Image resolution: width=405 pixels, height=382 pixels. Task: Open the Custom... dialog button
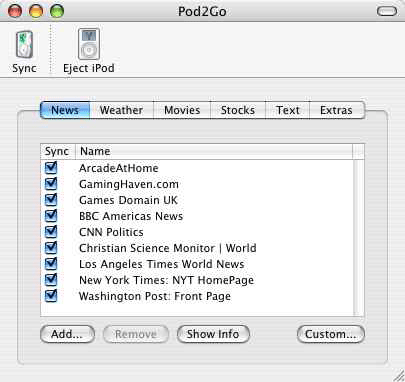pyautogui.click(x=331, y=334)
